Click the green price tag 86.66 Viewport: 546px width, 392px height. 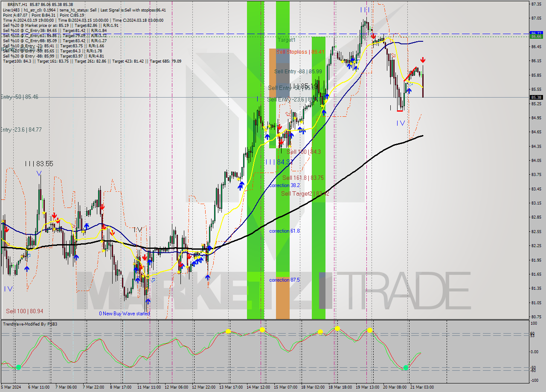click(536, 37)
